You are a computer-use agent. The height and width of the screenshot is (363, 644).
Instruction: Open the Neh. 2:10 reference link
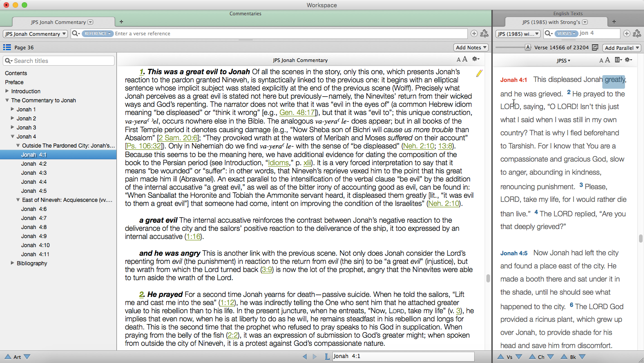416,146
